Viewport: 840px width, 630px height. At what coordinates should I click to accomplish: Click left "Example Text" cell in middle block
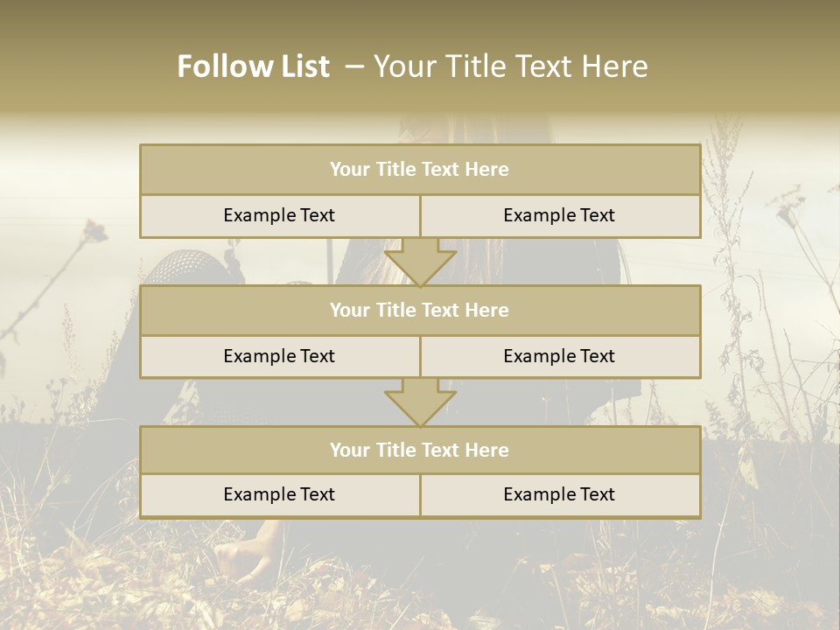point(279,357)
